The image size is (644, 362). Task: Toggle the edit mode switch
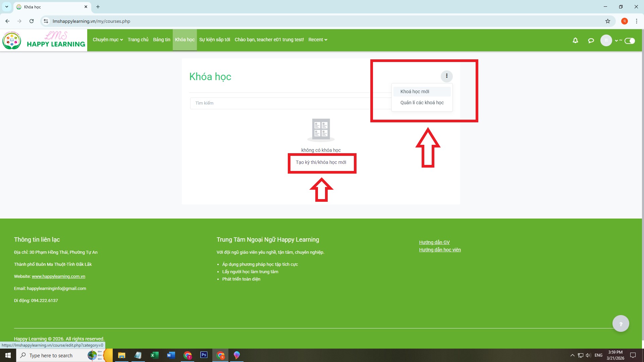pos(630,41)
